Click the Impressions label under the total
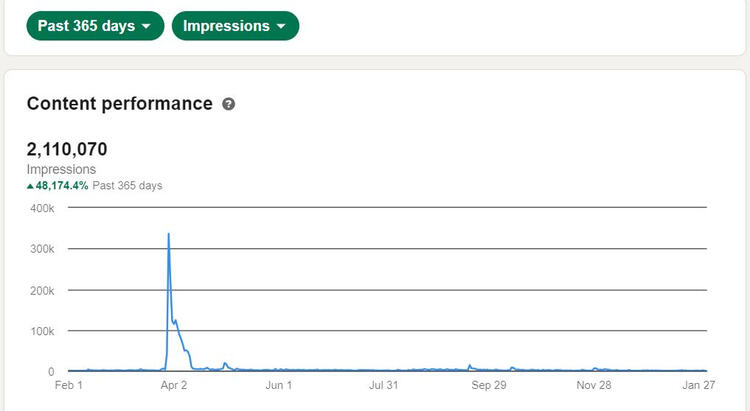 coord(61,170)
